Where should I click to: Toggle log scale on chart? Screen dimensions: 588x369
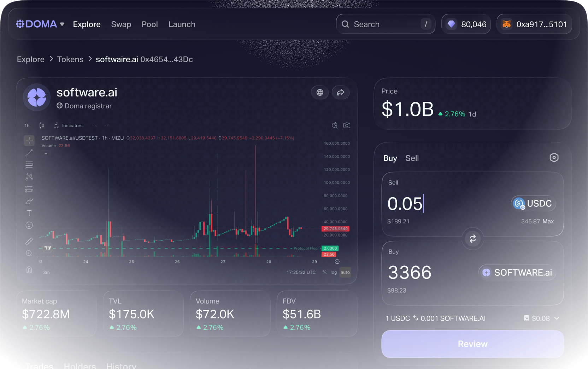334,273
